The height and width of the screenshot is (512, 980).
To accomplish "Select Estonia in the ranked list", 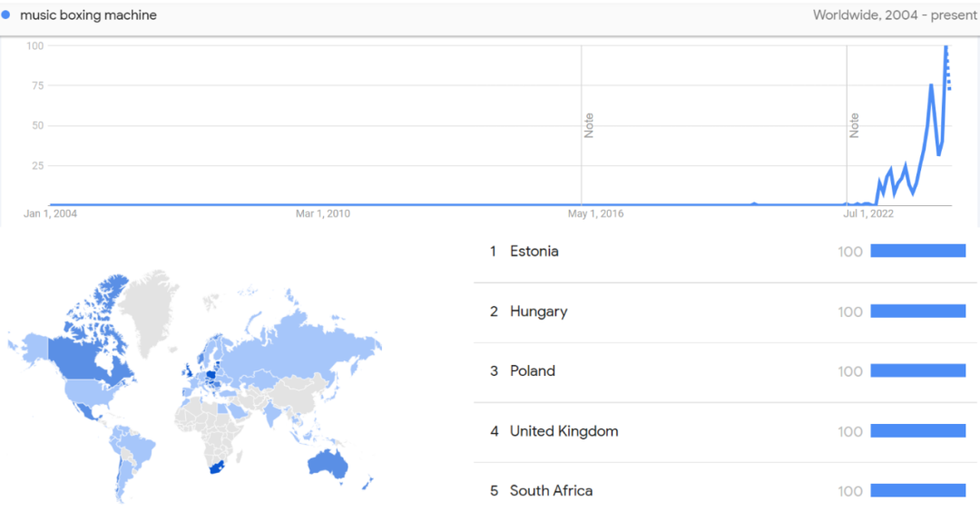I will pyautogui.click(x=534, y=251).
